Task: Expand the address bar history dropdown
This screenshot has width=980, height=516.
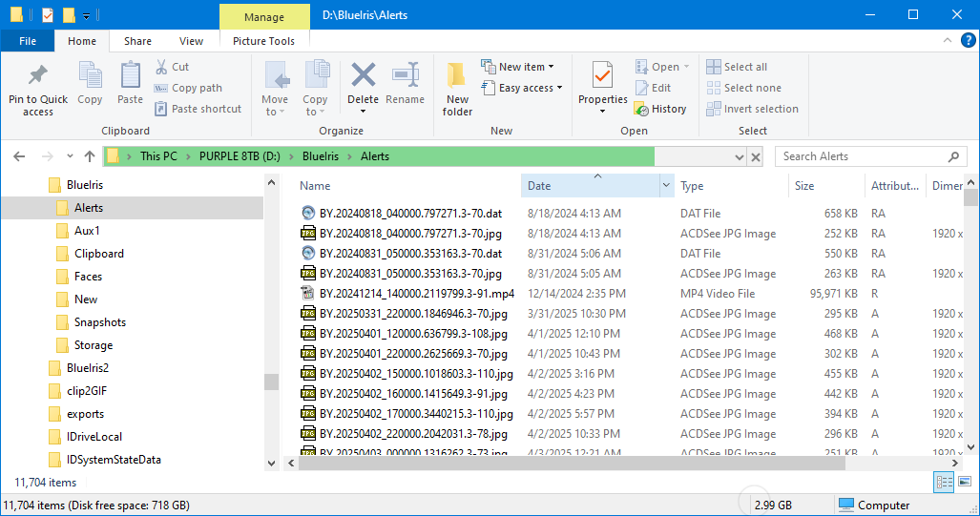Action: point(740,156)
